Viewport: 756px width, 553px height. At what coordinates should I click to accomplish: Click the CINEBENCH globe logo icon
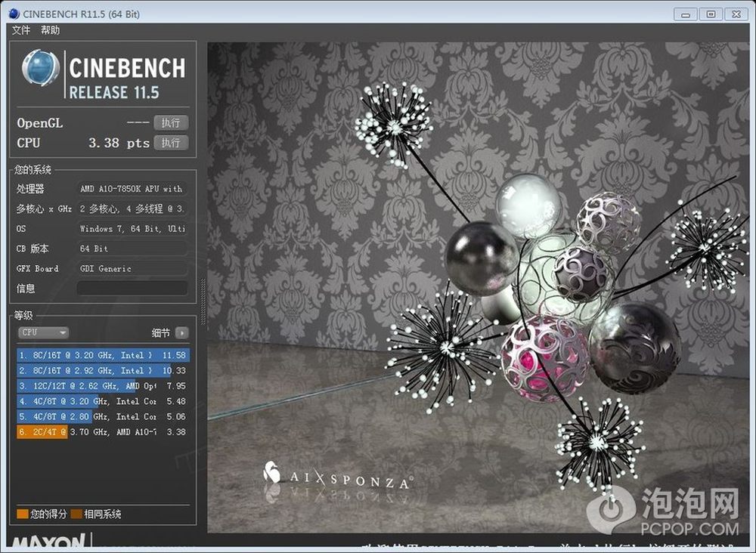(41, 68)
